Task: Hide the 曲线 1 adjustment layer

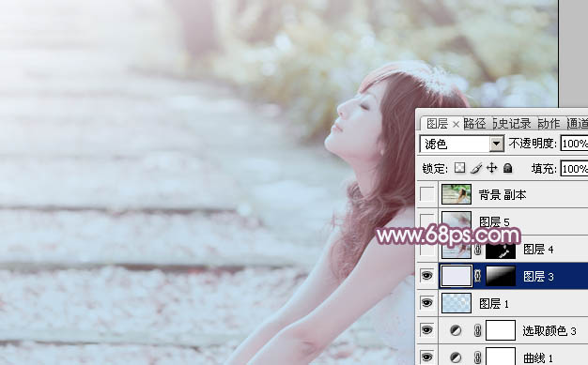Action: pos(427,357)
